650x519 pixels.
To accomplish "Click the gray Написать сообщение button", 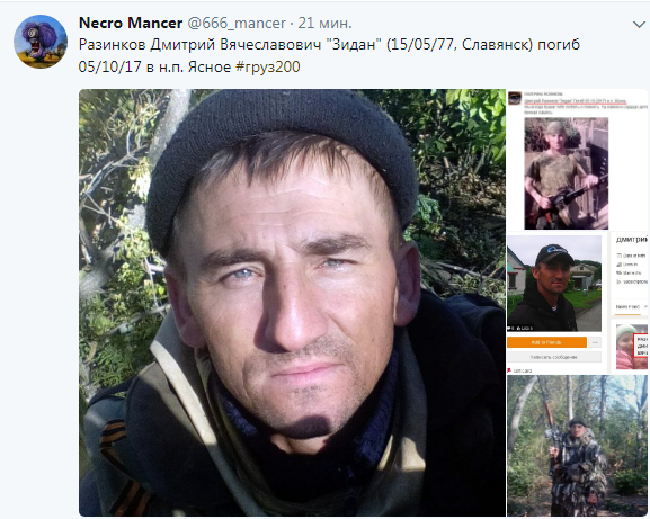I will pos(554,357).
